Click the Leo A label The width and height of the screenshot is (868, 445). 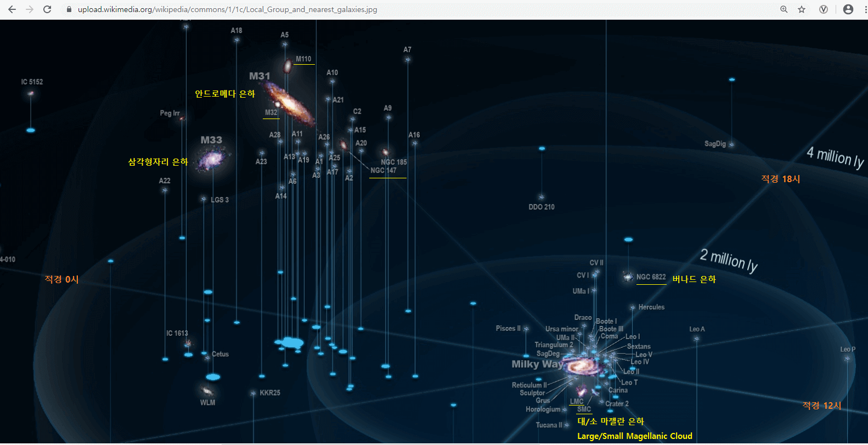pos(697,329)
